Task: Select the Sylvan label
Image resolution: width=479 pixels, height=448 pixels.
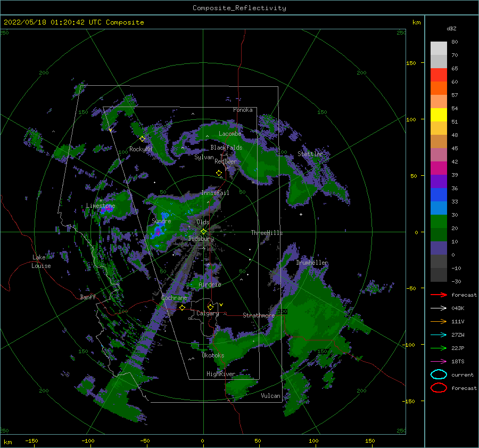Action: point(204,157)
